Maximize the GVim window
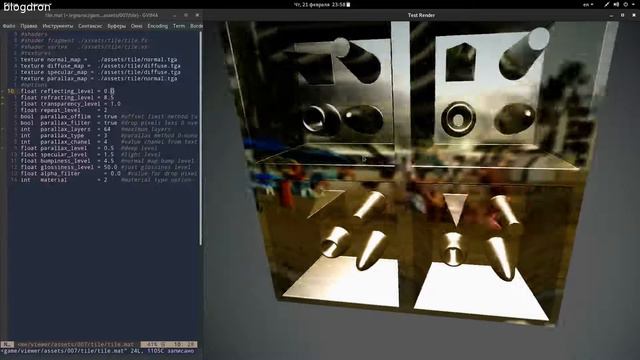 pos(186,15)
